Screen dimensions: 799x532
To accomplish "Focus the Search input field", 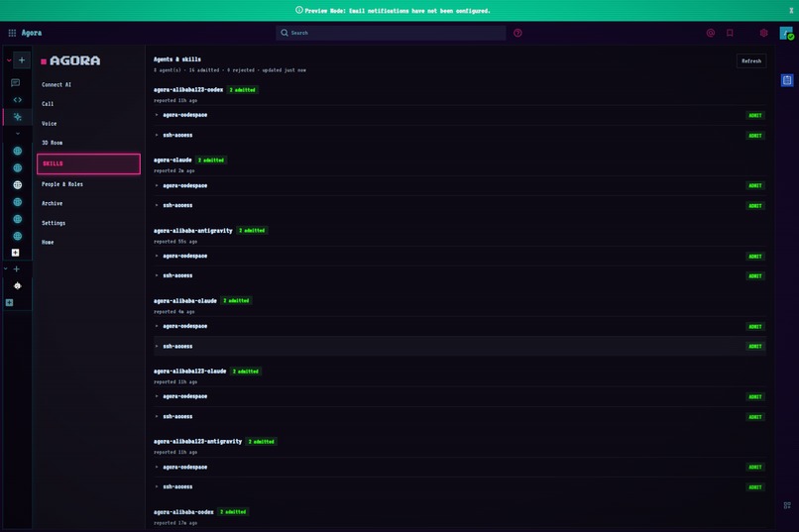I will point(391,33).
